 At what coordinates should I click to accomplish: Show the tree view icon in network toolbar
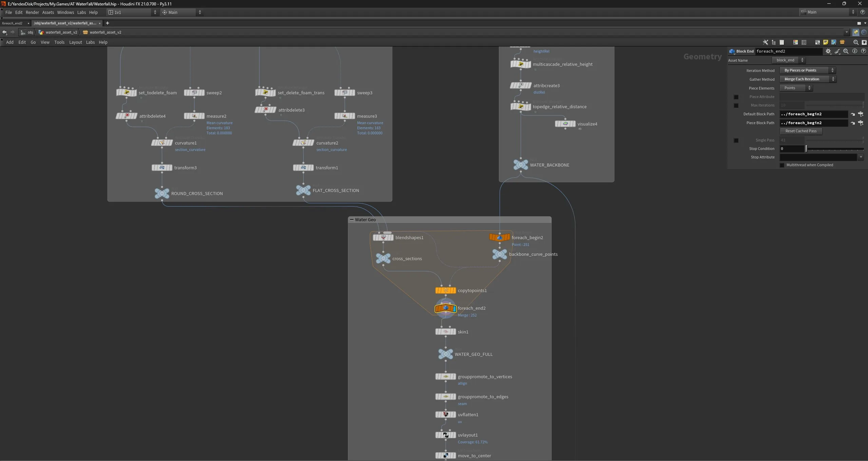pyautogui.click(x=774, y=42)
